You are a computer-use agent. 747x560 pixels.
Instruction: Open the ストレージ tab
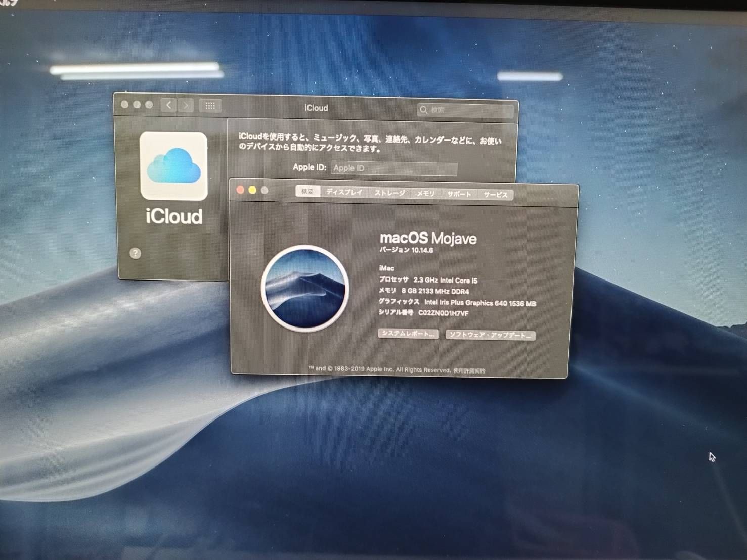pos(389,193)
